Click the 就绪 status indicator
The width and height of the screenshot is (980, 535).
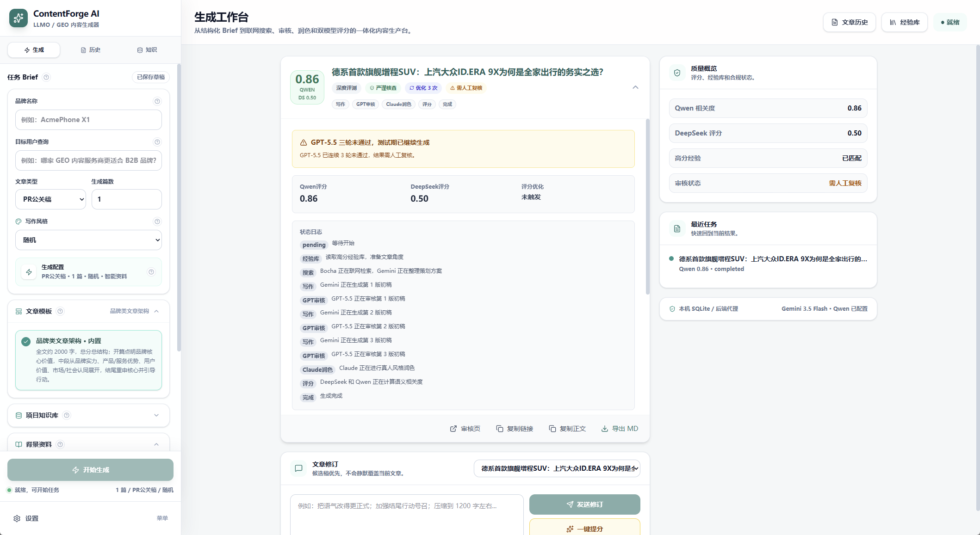pyautogui.click(x=950, y=22)
